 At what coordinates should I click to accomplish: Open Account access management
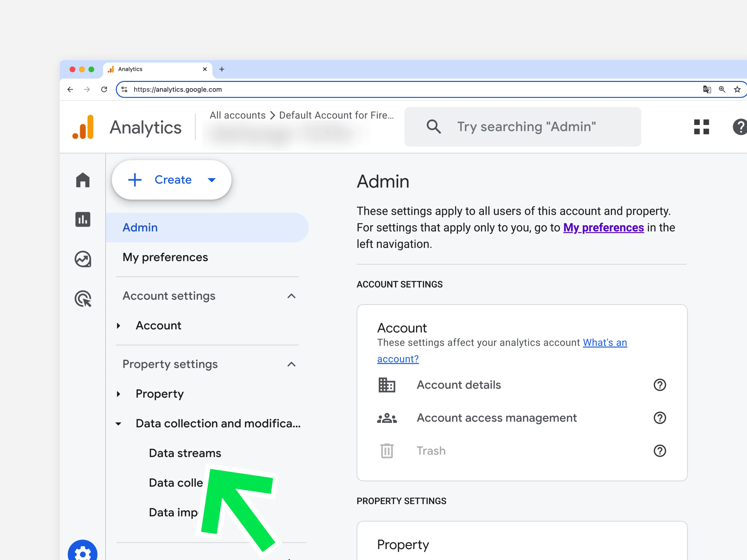click(497, 418)
